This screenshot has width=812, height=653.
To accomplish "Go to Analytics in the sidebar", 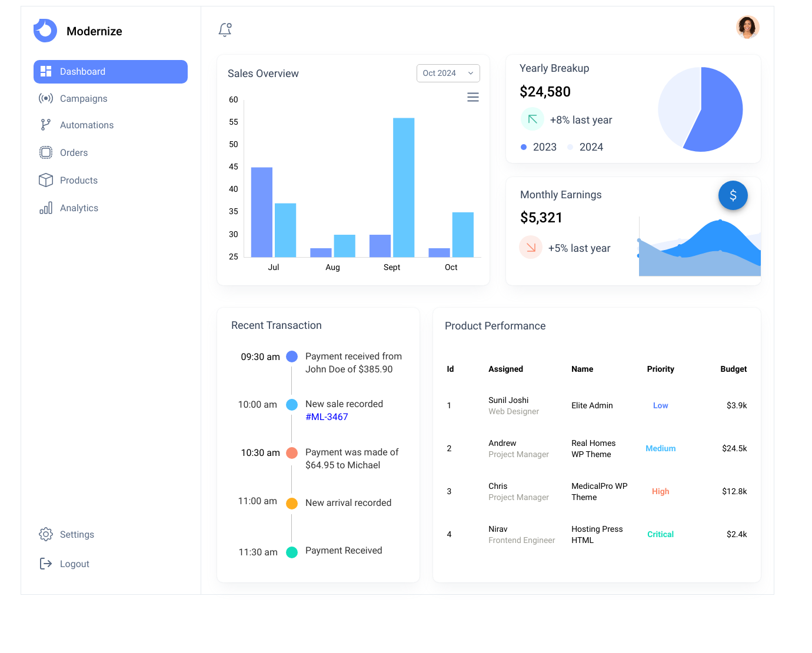I will 79,208.
